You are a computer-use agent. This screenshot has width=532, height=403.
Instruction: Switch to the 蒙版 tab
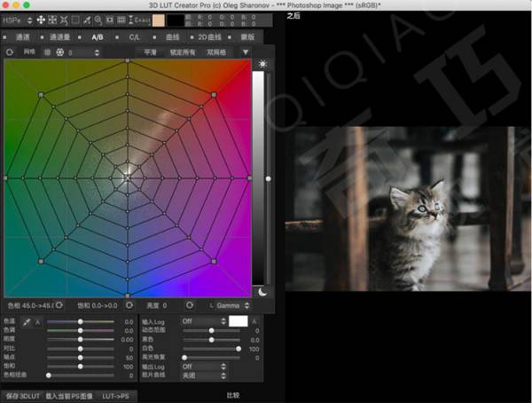[247, 37]
